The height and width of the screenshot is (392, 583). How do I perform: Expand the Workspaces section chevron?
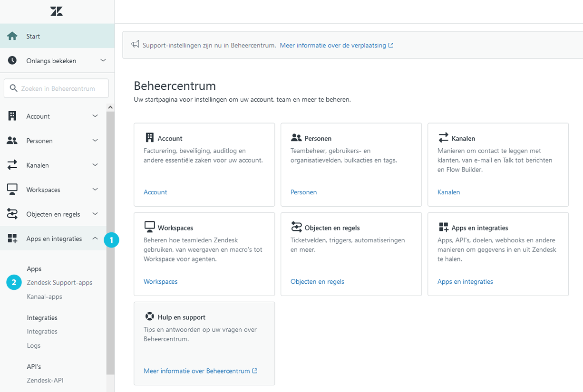click(x=95, y=189)
